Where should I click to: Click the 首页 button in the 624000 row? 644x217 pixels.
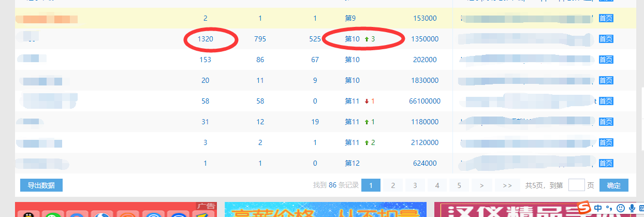click(x=606, y=163)
